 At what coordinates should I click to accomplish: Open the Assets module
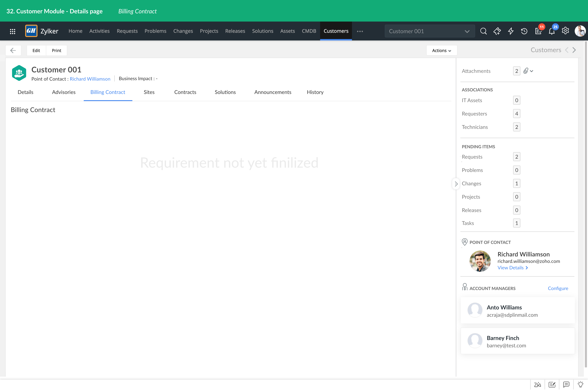(288, 31)
